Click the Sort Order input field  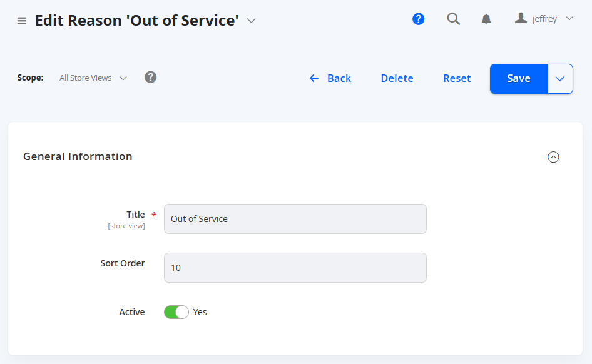295,268
